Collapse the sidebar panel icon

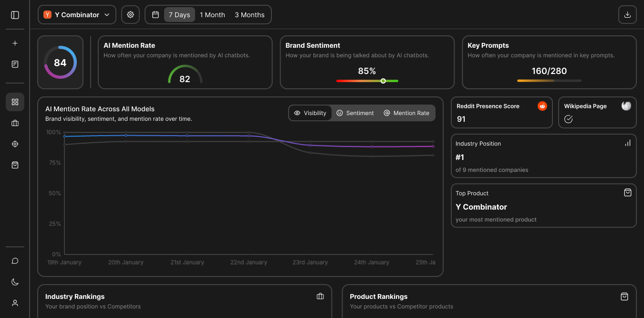tap(15, 15)
